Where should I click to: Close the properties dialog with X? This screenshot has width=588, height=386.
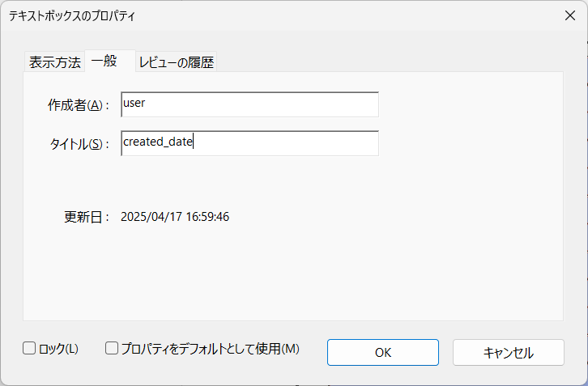(569, 15)
